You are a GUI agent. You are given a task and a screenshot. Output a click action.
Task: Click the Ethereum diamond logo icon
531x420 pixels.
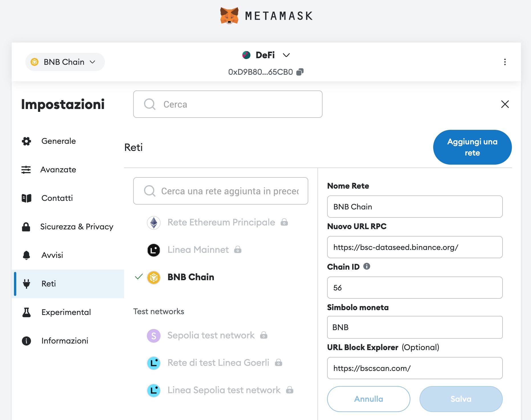tap(154, 223)
